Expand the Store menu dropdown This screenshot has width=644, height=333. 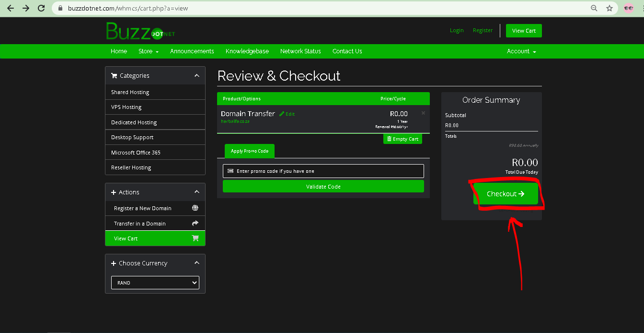pos(148,51)
